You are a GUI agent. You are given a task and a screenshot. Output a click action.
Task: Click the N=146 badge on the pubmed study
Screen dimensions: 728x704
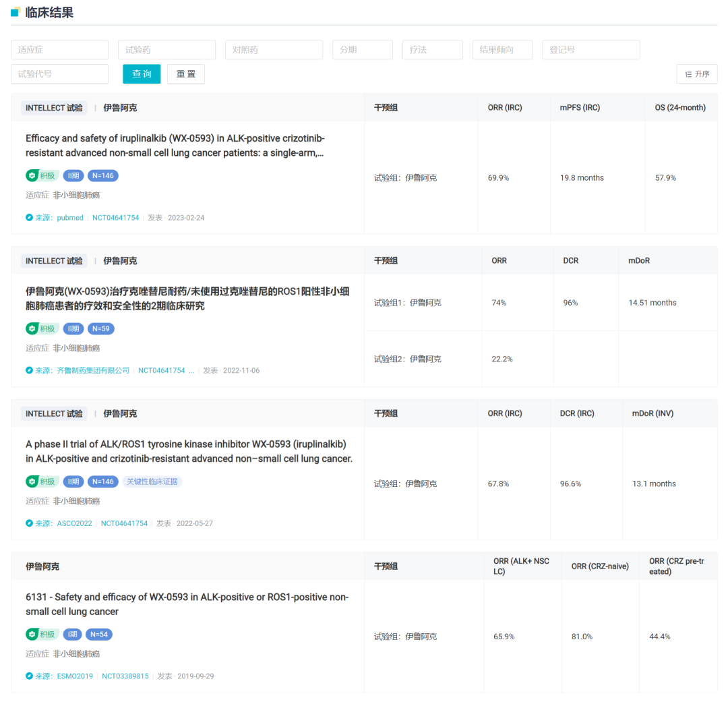click(102, 175)
